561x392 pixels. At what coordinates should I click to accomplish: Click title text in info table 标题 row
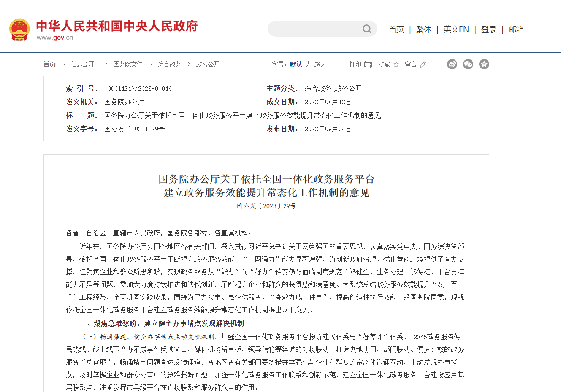(x=243, y=116)
